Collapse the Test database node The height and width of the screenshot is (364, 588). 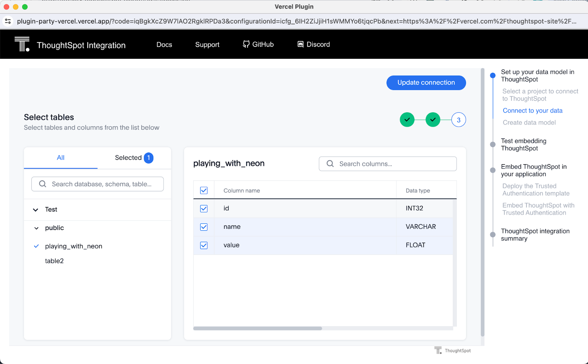pos(36,210)
